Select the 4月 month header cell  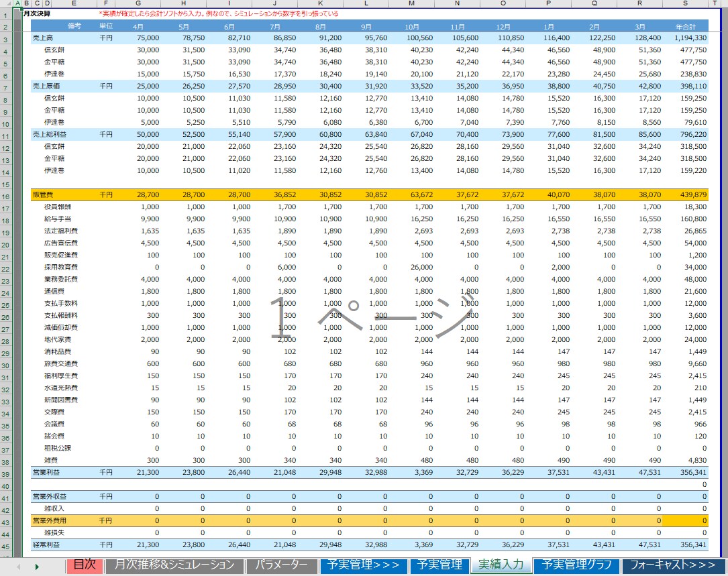click(138, 26)
